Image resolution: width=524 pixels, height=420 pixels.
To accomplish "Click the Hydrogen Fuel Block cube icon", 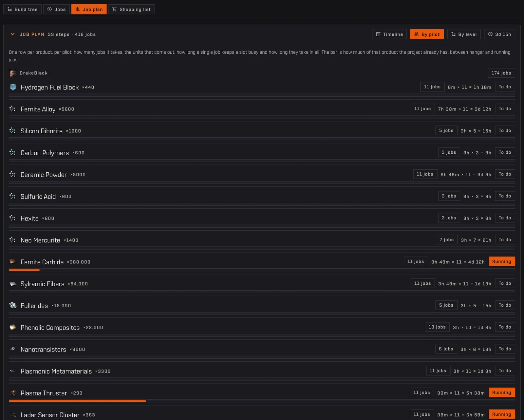I will click(13, 87).
